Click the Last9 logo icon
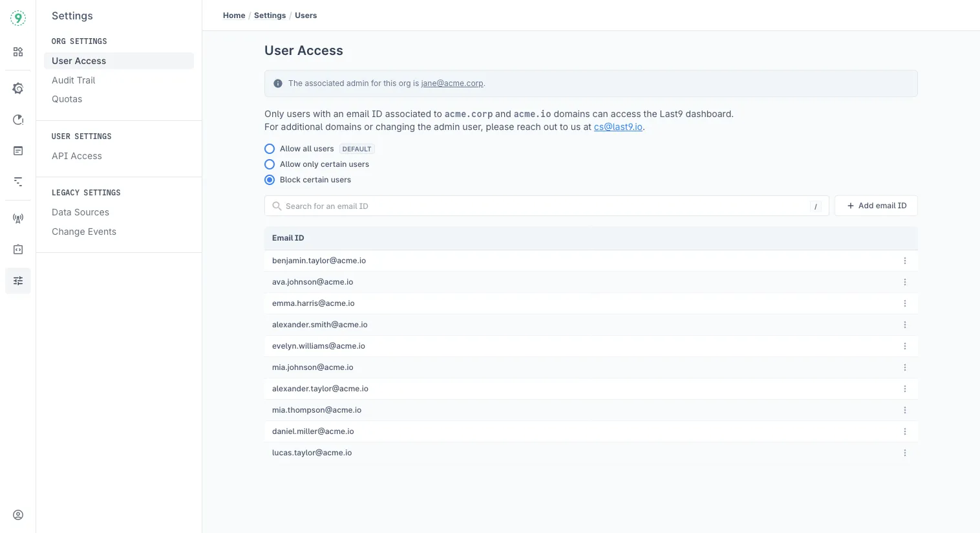 pyautogui.click(x=18, y=18)
